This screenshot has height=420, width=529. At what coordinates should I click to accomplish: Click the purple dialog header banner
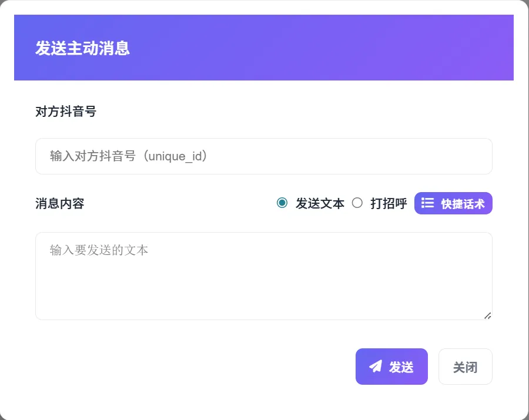pyautogui.click(x=263, y=48)
